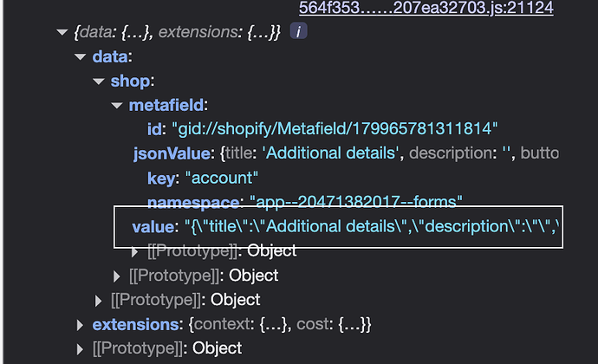This screenshot has height=364, width=598.
Task: Open the 564f353…207ea32703.js:21124 source link
Action: pos(426,7)
